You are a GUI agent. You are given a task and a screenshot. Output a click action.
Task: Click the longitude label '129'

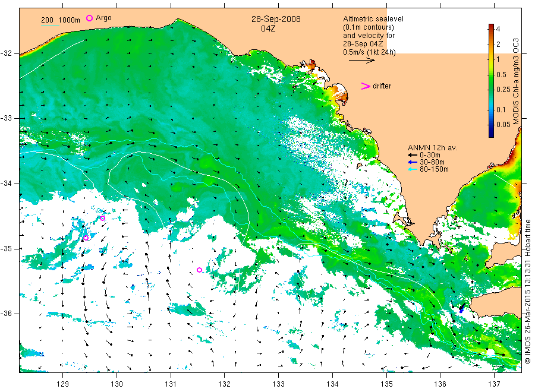point(63,384)
